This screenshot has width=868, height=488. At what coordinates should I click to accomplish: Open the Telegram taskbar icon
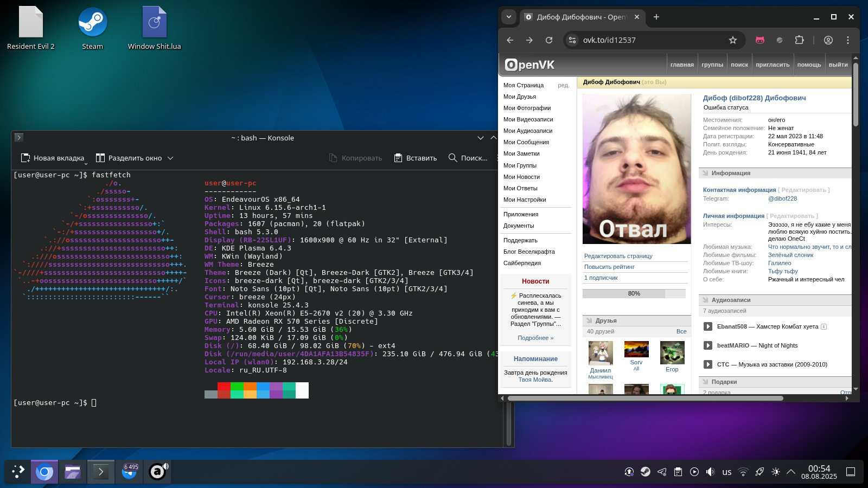(129, 472)
